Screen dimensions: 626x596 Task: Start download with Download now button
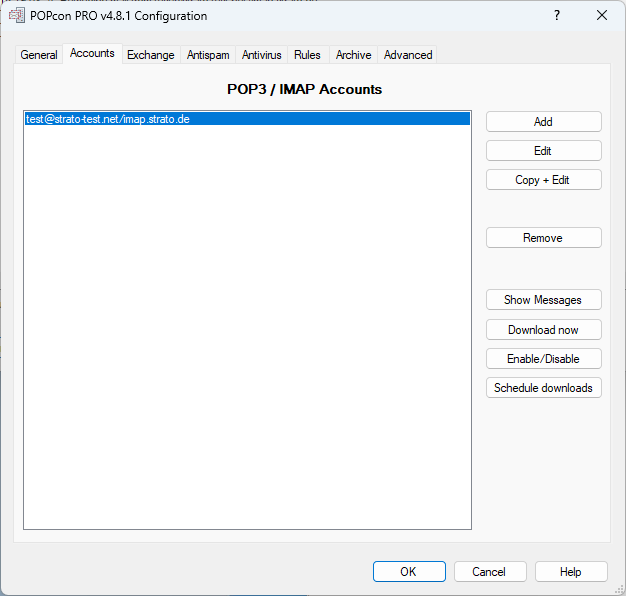tap(543, 330)
